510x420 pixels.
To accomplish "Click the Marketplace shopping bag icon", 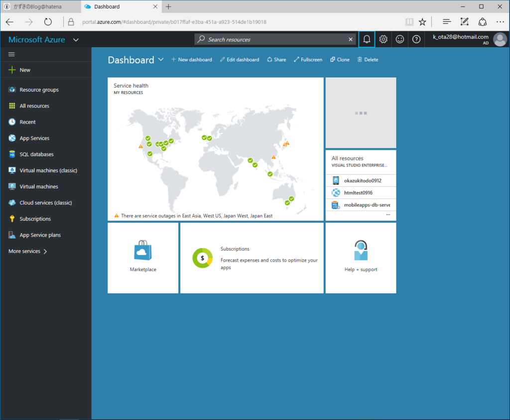I will coord(143,250).
